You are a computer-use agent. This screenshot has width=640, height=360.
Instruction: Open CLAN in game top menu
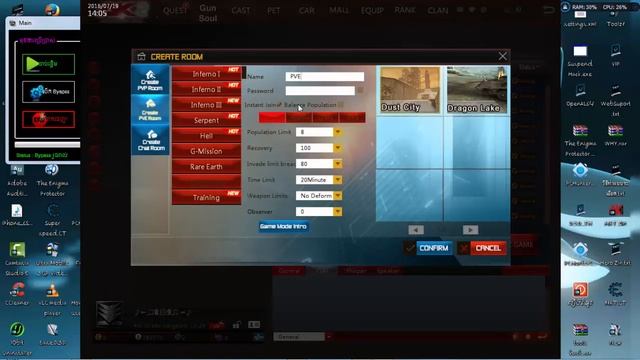pos(438,10)
